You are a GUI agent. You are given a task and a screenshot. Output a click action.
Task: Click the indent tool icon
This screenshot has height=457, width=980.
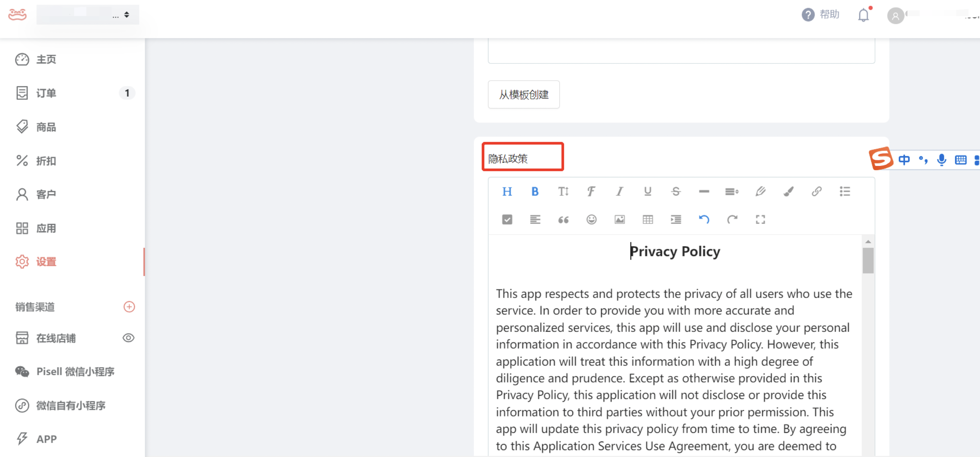(x=676, y=220)
